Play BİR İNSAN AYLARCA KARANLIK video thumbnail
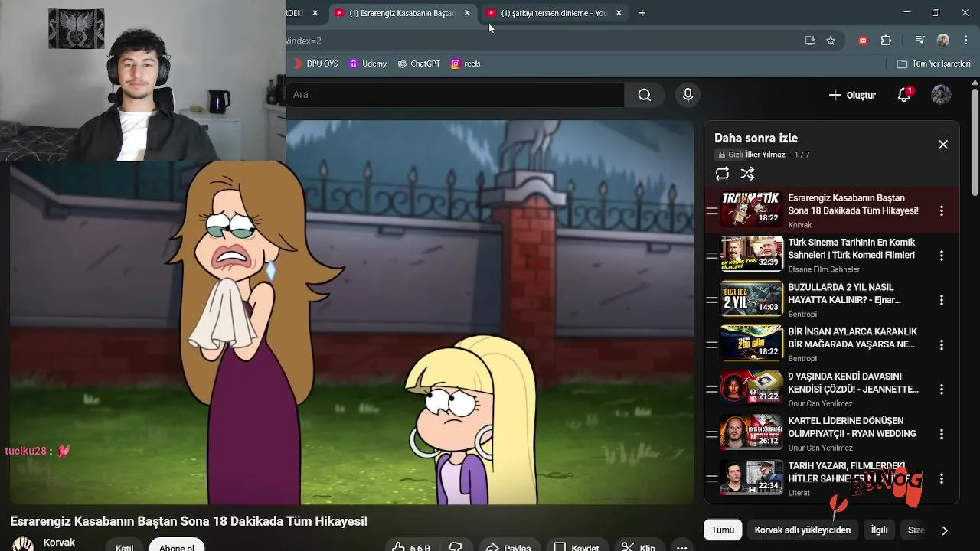Image resolution: width=980 pixels, height=551 pixels. pos(751,343)
